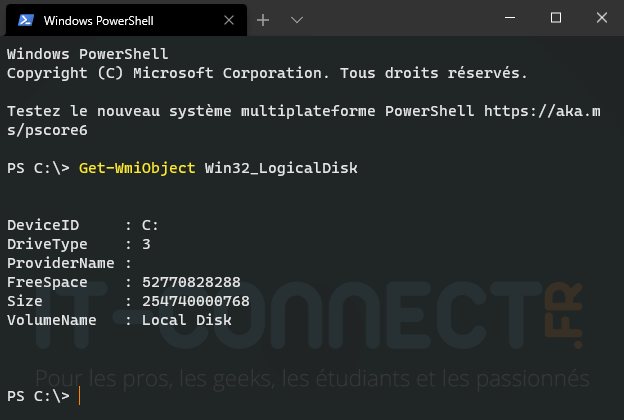This screenshot has height=420, width=624.
Task: Click the ProviderName label
Action: click(57, 263)
